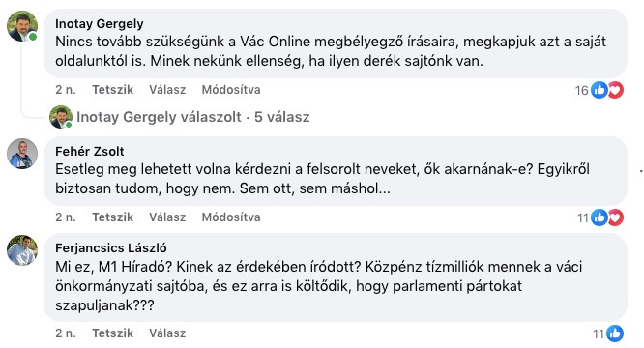Viewport: 644px width, 348px height.
Task: Reply to Ferjancsics László's comment via Válasz
Action: point(167,333)
